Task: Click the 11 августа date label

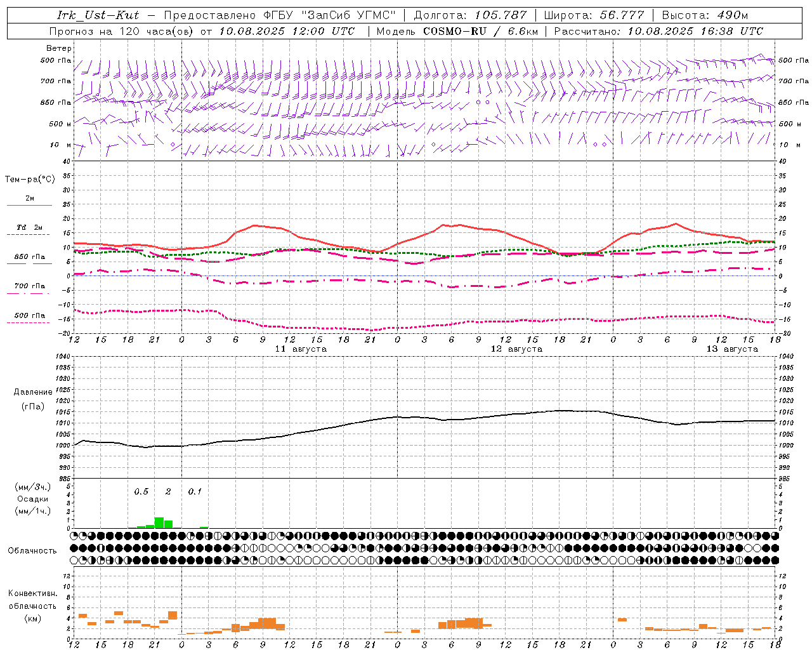Action: point(301,349)
